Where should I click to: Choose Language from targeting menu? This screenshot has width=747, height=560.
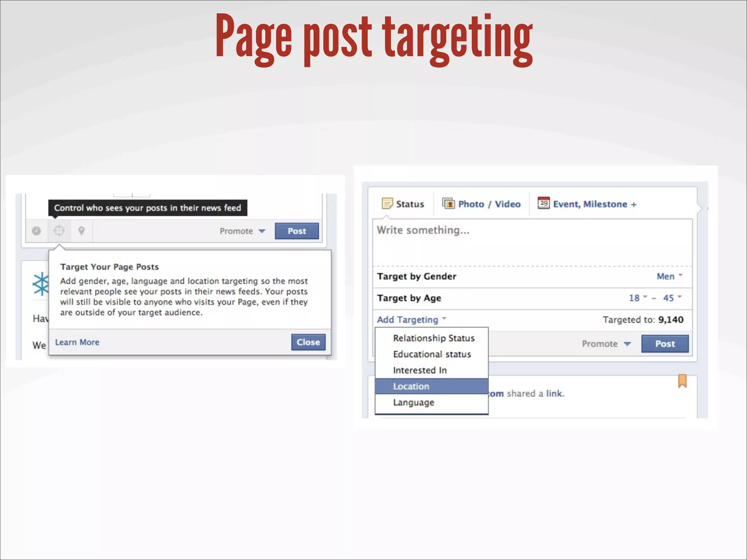431,402
